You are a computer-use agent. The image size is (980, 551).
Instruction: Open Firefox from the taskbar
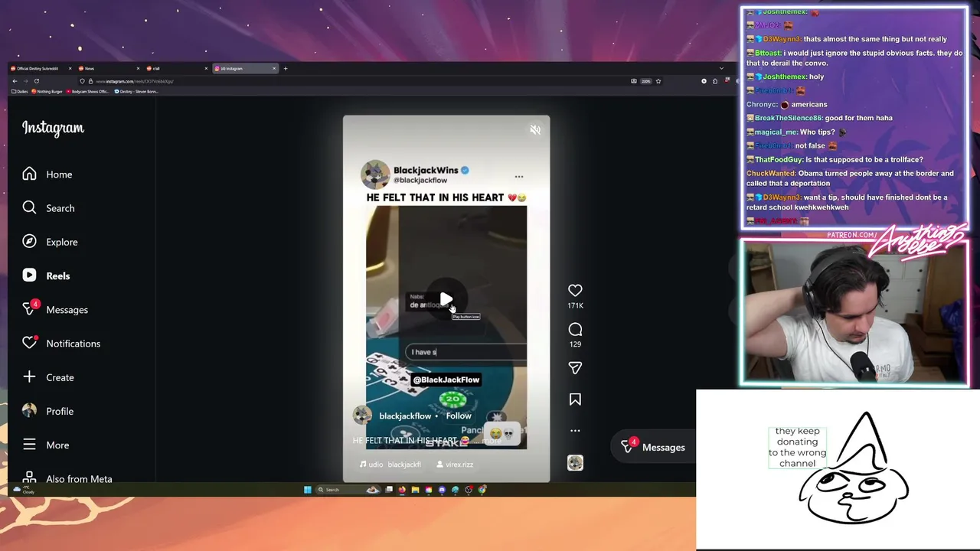pos(402,490)
